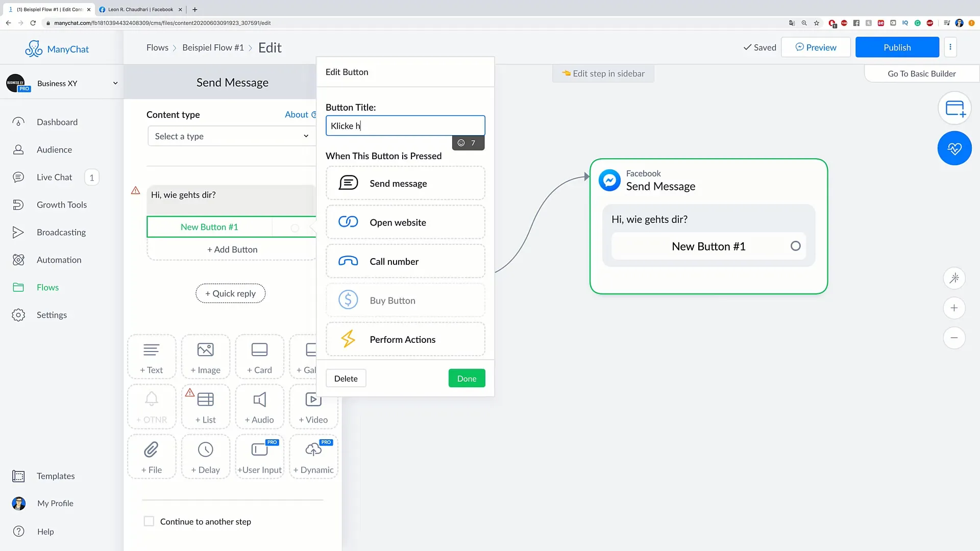Click the magic wand auto-arrange icon
980x551 pixels.
(954, 278)
